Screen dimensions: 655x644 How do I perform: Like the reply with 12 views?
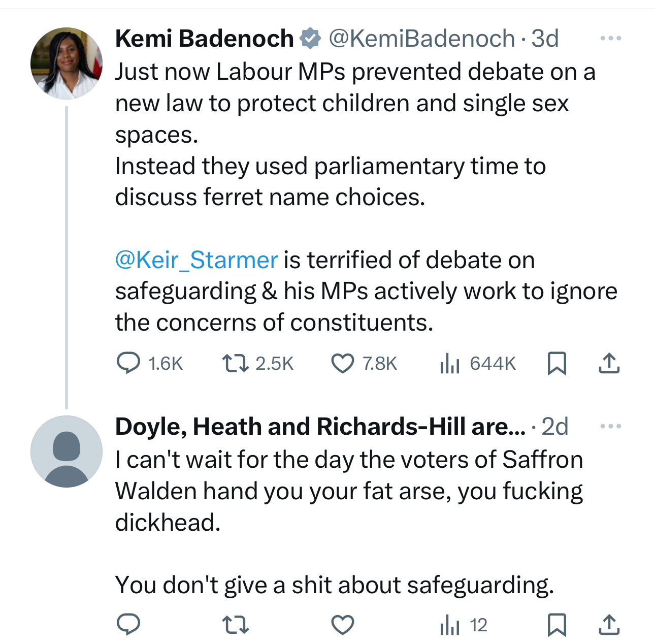tap(343, 625)
